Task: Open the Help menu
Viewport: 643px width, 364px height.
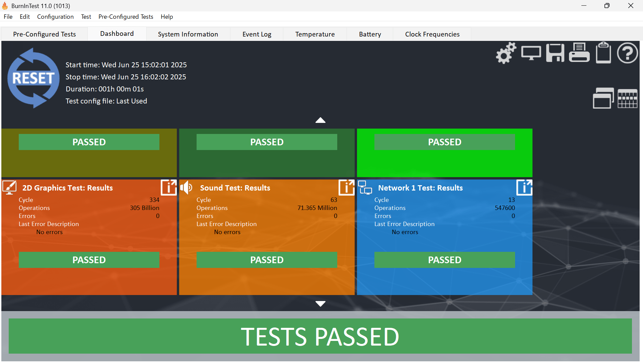Action: [x=167, y=17]
